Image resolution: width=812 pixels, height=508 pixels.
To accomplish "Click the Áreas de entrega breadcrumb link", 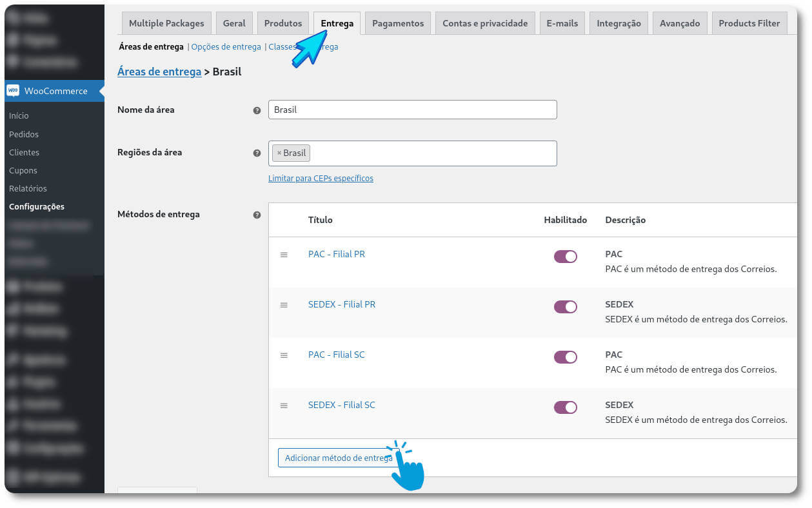I will [159, 72].
